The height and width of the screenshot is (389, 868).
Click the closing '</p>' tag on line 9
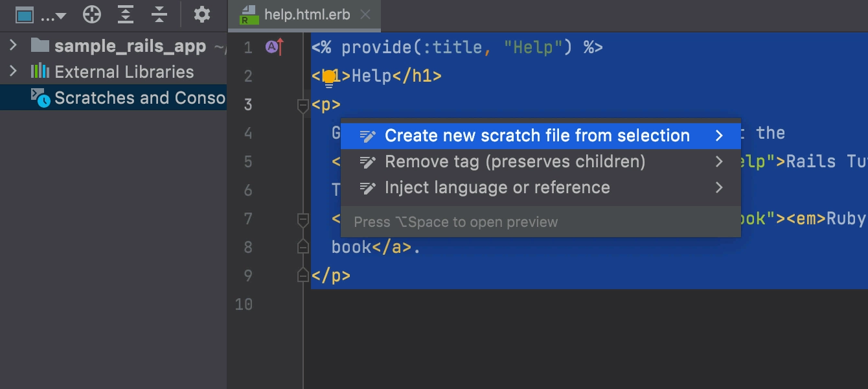tap(331, 276)
